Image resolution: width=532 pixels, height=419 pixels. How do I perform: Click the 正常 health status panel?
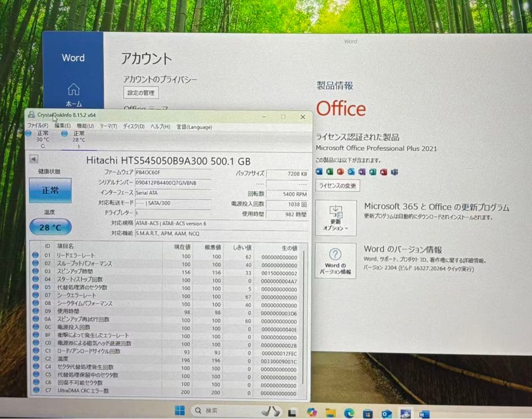(x=50, y=190)
